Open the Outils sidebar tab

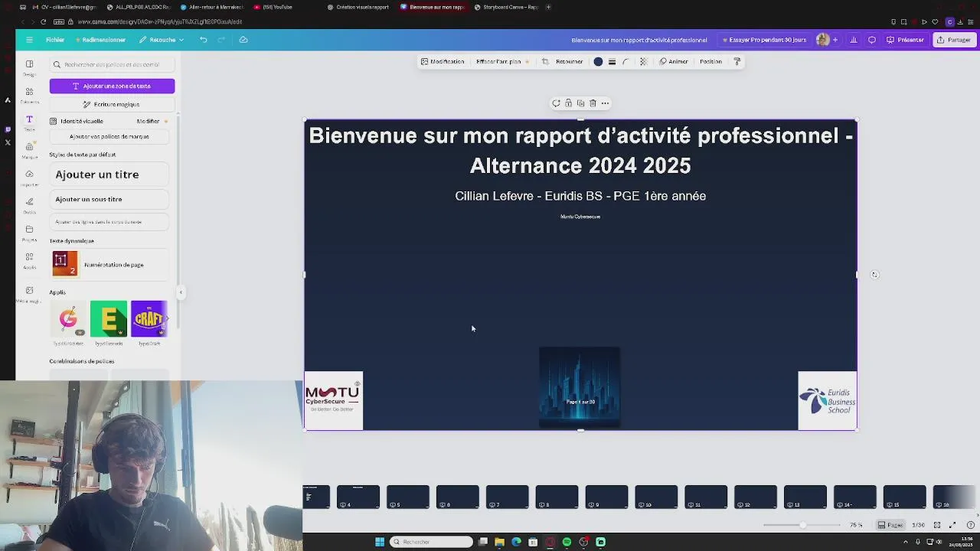pos(29,205)
